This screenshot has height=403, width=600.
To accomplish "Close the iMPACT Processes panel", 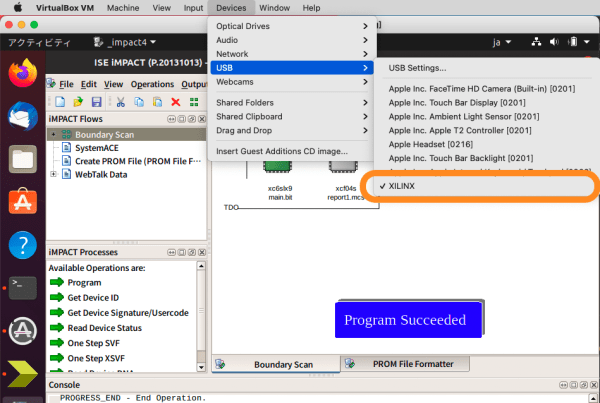I will [x=202, y=252].
